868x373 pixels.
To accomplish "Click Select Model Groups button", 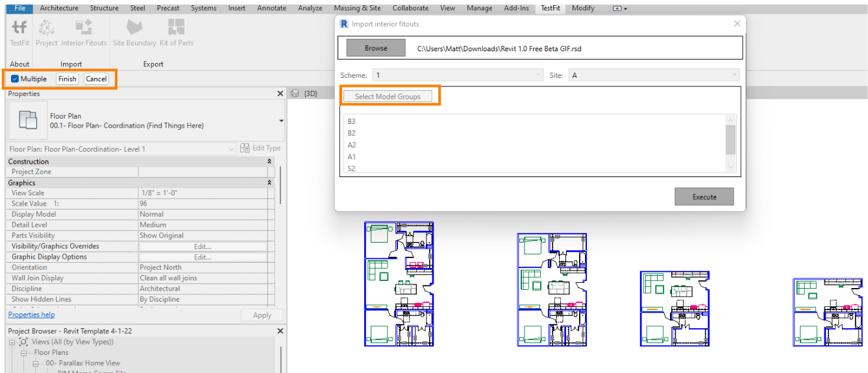I will click(388, 97).
